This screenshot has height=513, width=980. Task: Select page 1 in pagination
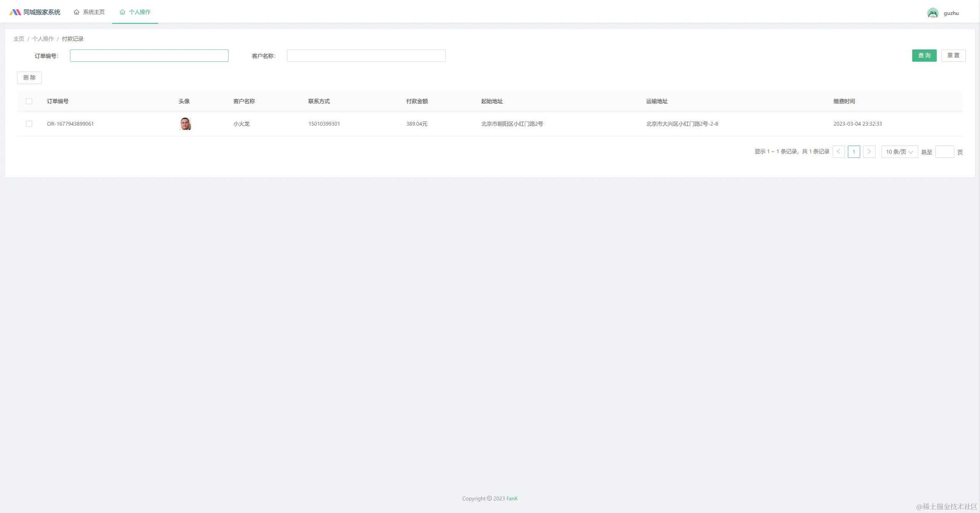854,152
